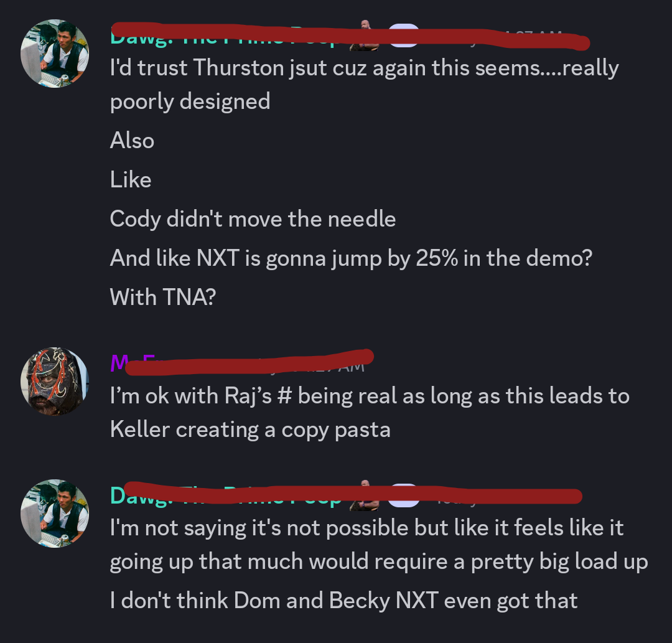Select the "I'd trust Thurston jsut cuz" message
This screenshot has width=672, height=643.
pyautogui.click(x=364, y=85)
